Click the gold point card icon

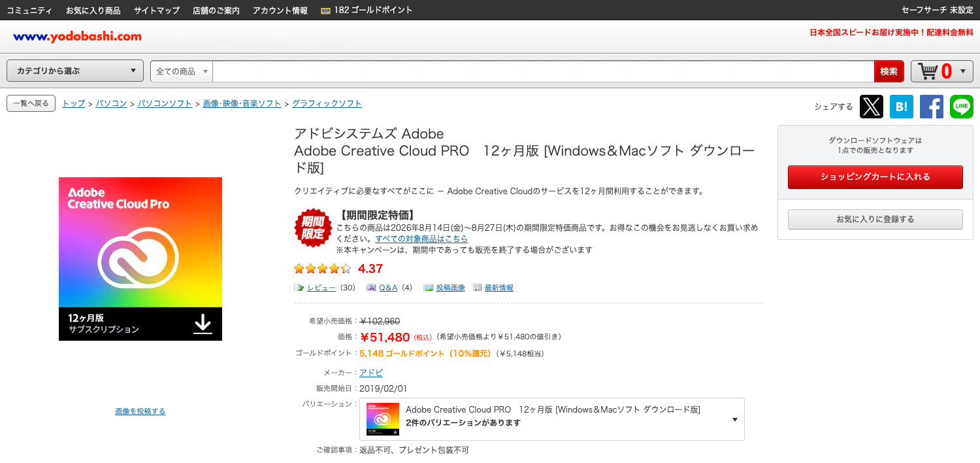[325, 10]
